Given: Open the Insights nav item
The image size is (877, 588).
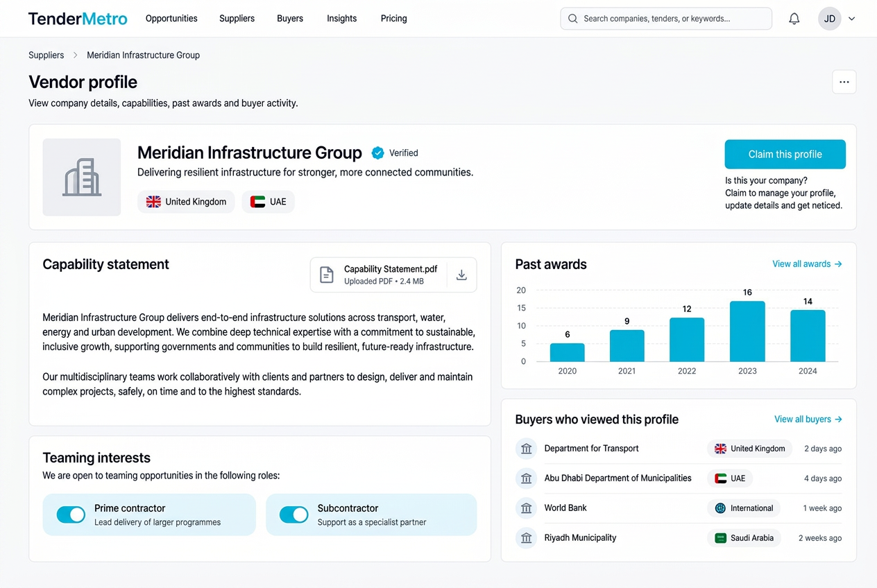Looking at the screenshot, I should point(342,19).
